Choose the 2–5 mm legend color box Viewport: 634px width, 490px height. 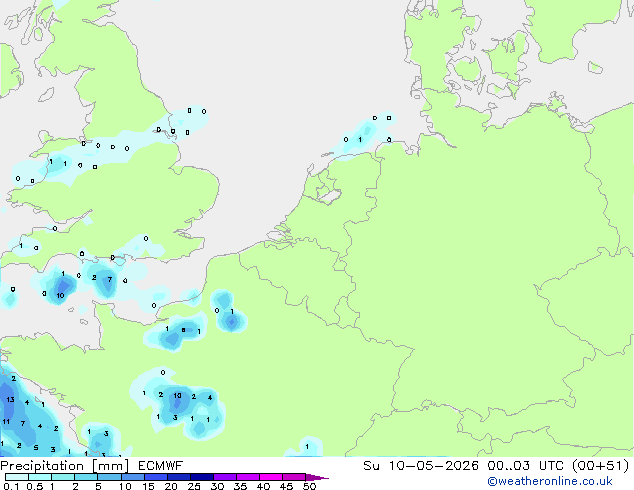[x=86, y=477]
